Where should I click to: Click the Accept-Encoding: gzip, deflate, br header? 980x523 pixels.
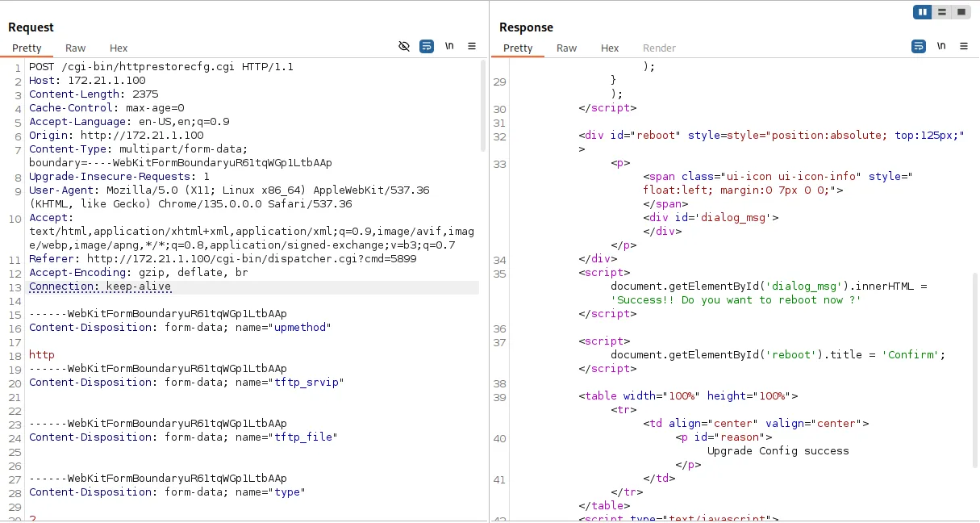(x=139, y=273)
